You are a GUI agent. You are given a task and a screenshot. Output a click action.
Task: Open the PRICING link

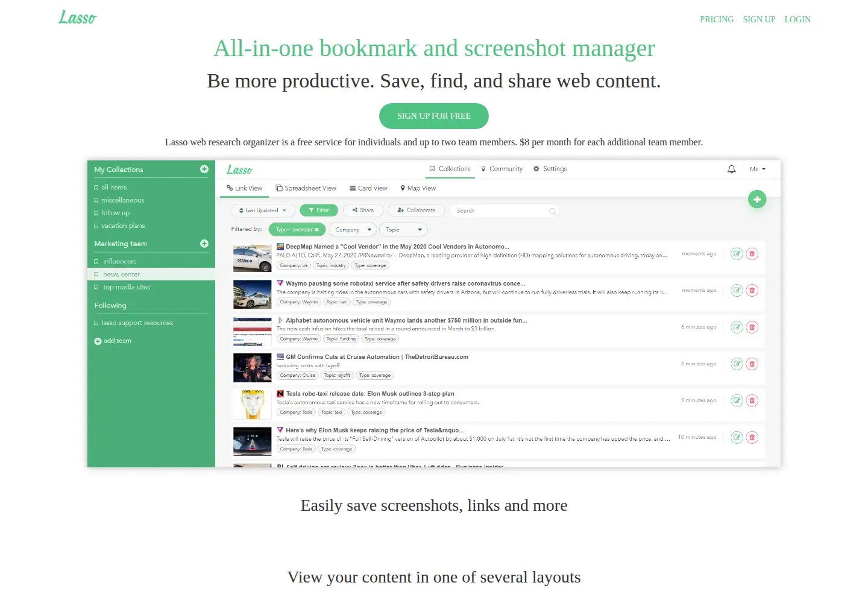717,19
